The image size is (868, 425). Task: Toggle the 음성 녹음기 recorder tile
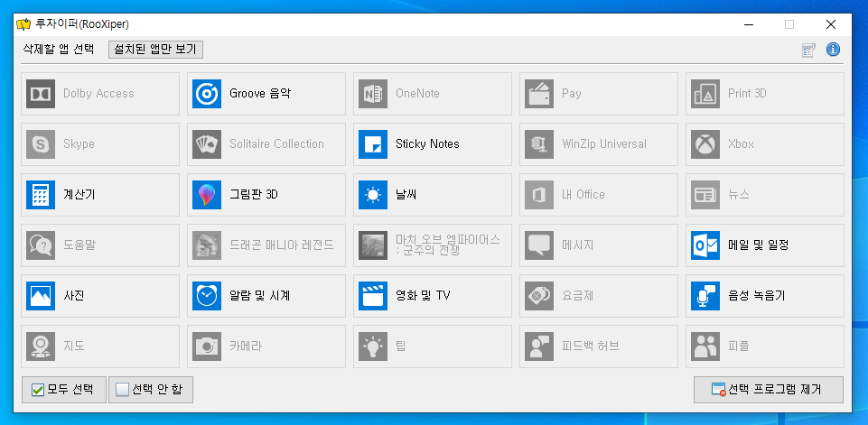click(x=765, y=296)
